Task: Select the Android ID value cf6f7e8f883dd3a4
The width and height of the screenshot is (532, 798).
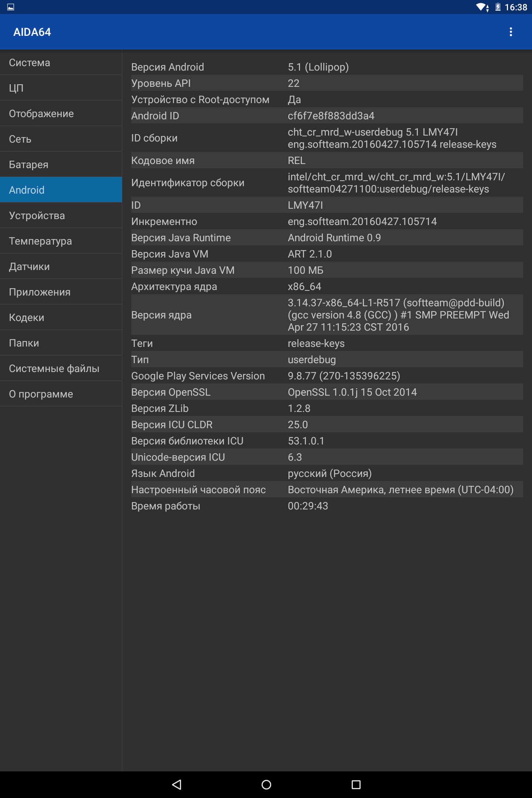Action: coord(331,116)
